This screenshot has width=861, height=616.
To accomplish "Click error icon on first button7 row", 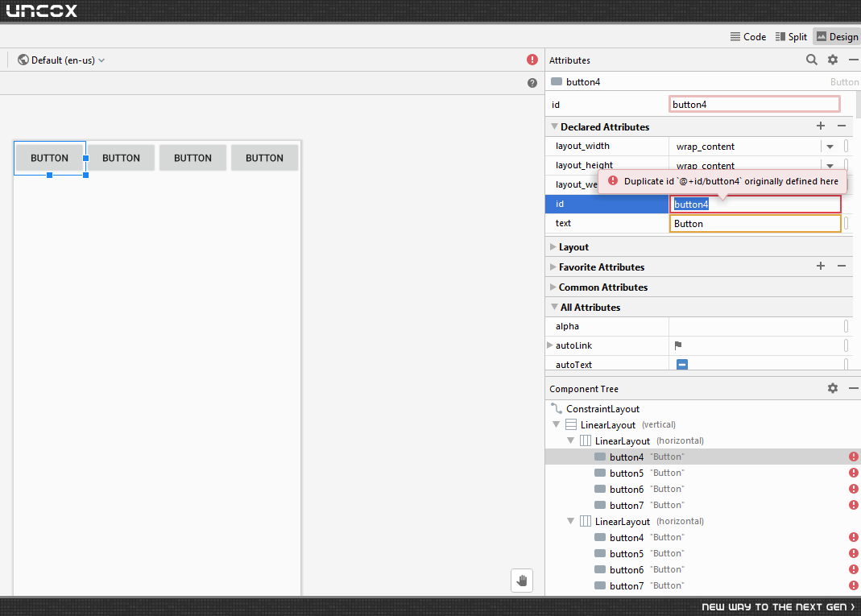I will [x=853, y=505].
